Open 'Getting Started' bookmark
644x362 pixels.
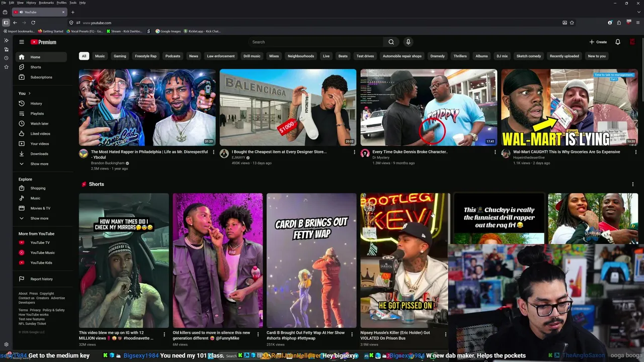click(x=51, y=31)
